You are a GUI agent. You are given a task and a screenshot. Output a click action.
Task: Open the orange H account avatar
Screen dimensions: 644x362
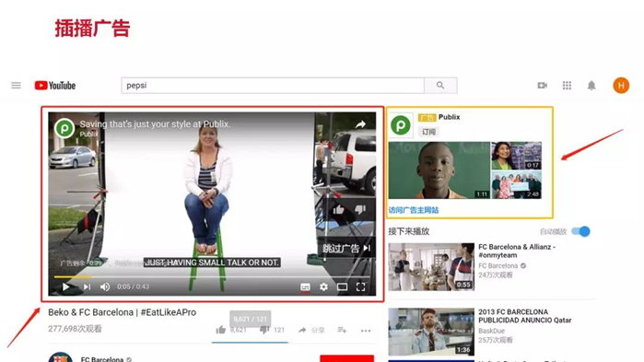(x=621, y=86)
